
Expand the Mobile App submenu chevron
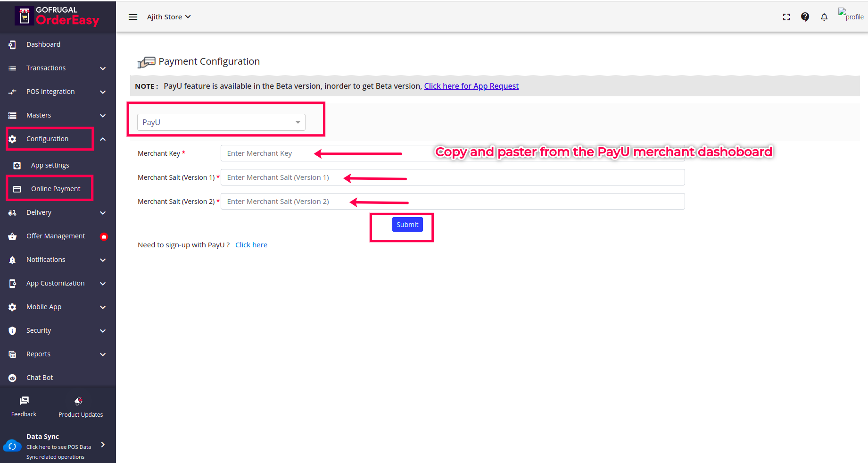coord(103,307)
